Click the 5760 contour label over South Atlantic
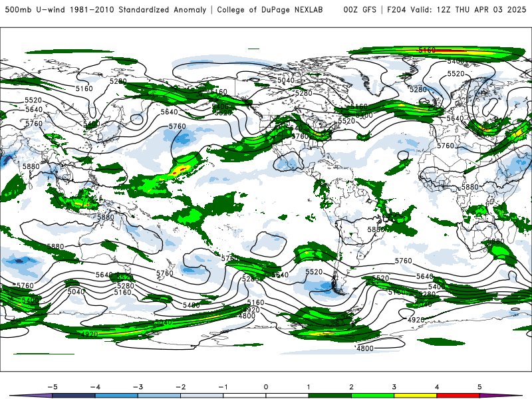532x399 pixels. [x=404, y=261]
